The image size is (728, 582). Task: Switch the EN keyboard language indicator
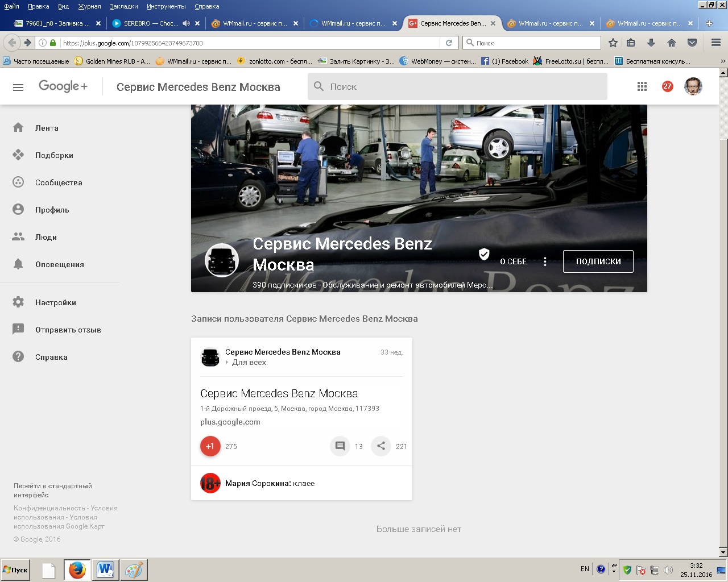(x=585, y=569)
